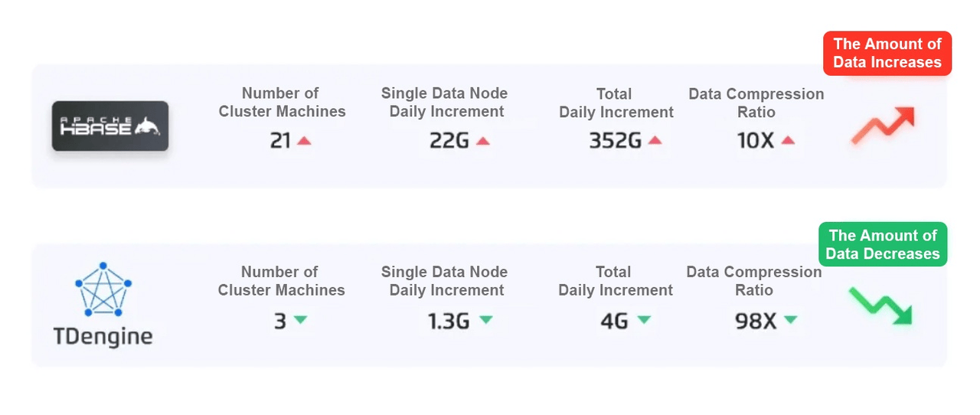This screenshot has width=980, height=415.
Task: Click the 98X compression ratio value
Action: click(x=756, y=321)
